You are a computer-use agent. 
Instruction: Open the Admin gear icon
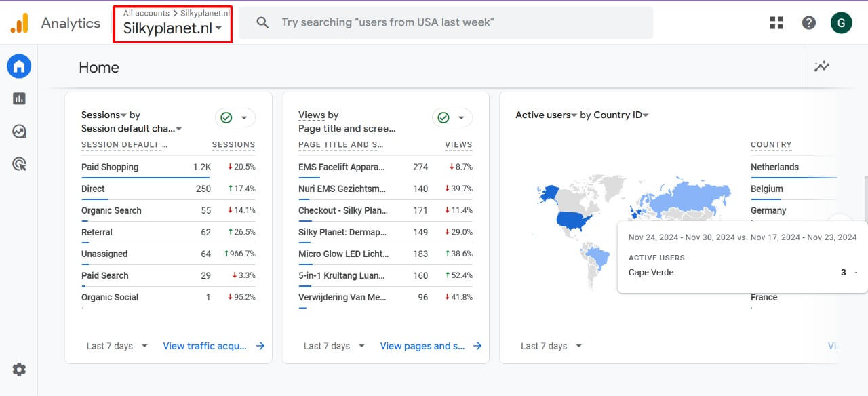click(x=19, y=370)
